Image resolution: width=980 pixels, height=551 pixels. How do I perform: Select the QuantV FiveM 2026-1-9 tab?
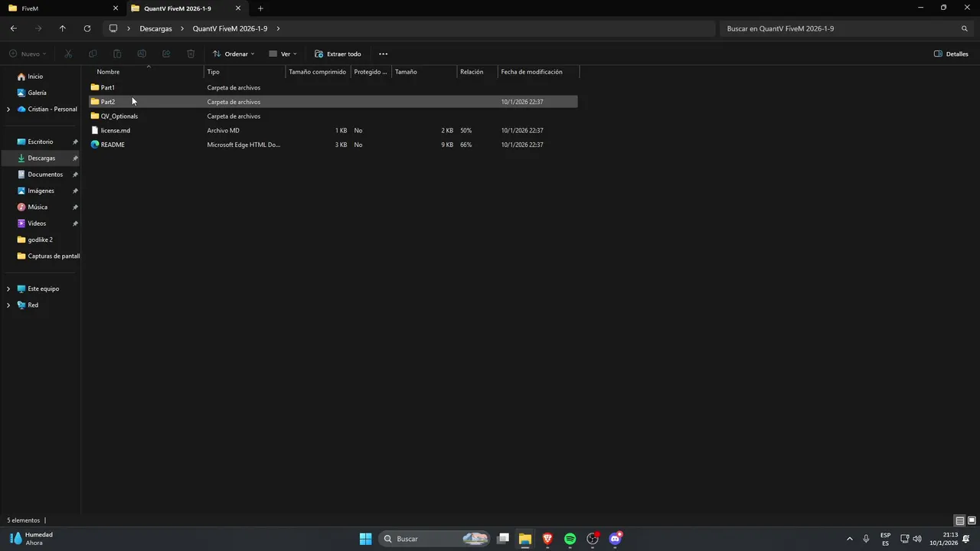(187, 8)
